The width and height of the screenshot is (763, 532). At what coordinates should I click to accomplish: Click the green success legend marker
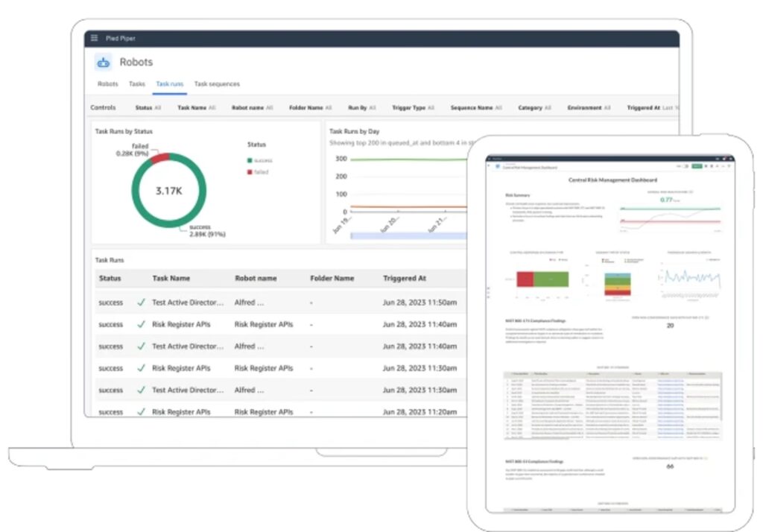[250, 159]
